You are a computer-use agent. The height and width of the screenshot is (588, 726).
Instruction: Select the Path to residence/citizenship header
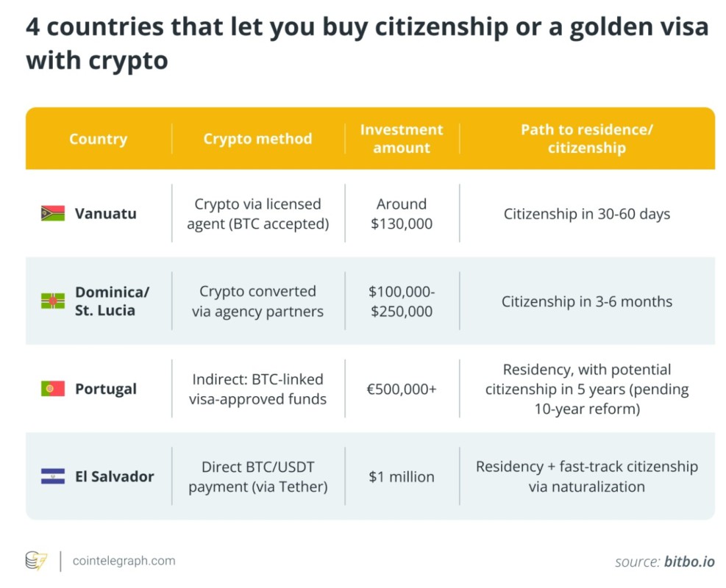(587, 138)
